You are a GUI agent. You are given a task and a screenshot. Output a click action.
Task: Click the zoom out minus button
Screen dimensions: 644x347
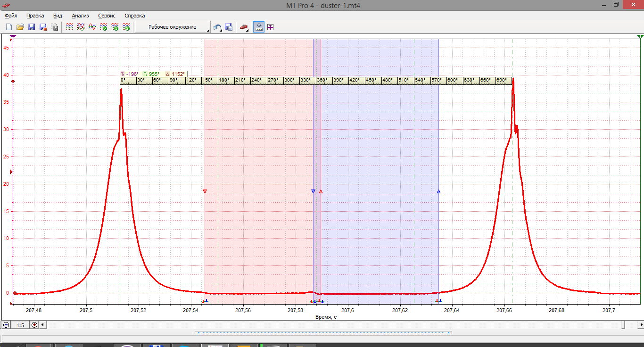tap(6, 325)
